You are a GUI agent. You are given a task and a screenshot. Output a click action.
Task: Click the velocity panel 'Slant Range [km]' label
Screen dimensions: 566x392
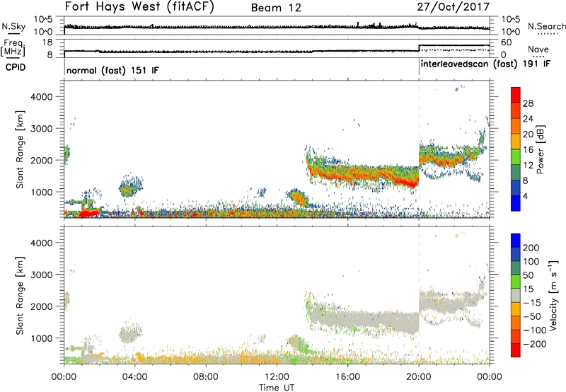[20, 296]
